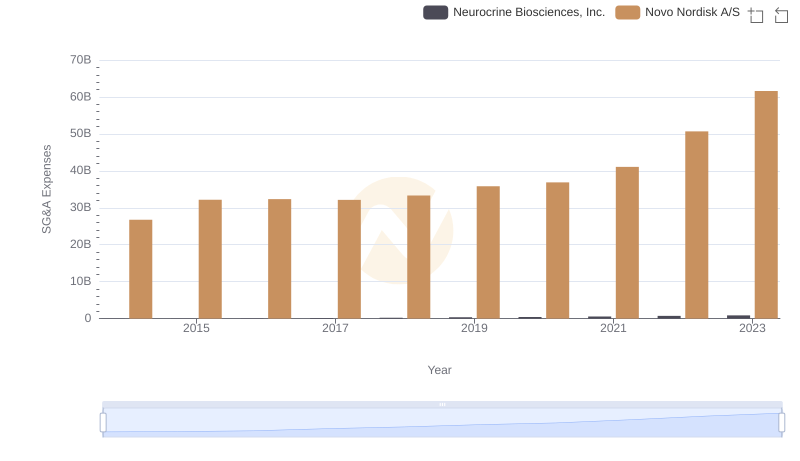800x461 pixels.
Task: Click the 0 y-axis label
Action: 88,318
